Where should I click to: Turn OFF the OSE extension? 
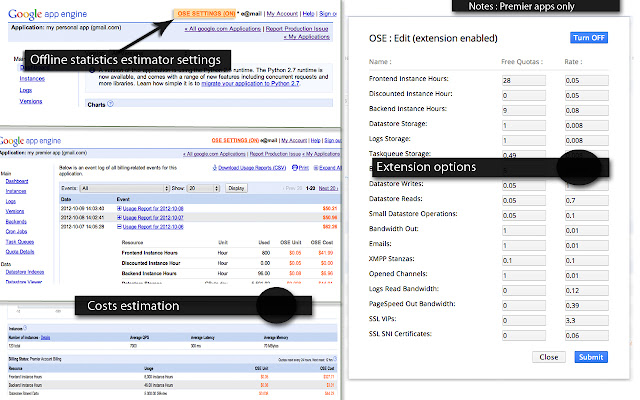[589, 38]
